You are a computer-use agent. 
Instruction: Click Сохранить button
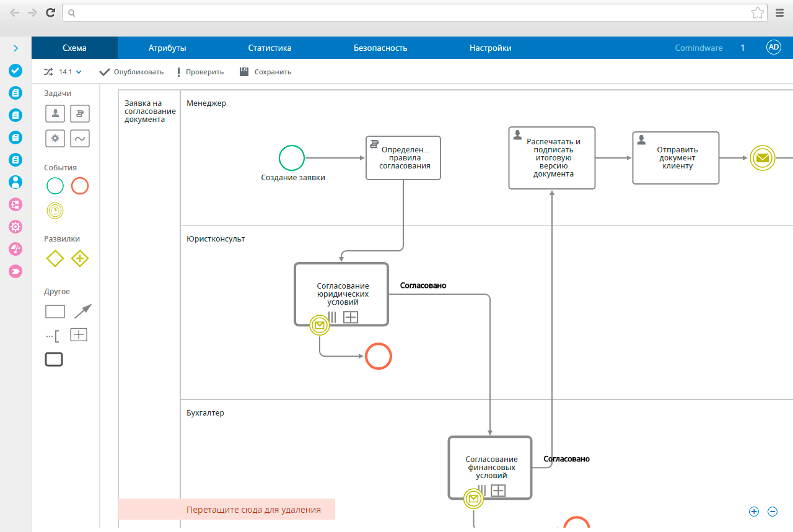pyautogui.click(x=266, y=72)
